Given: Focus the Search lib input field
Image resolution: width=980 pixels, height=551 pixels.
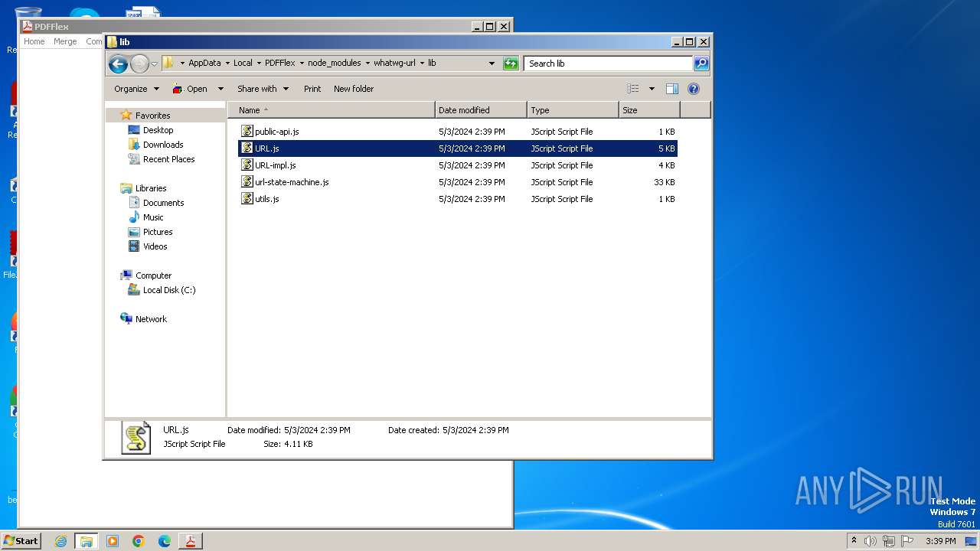Looking at the screenshot, I should pos(609,64).
